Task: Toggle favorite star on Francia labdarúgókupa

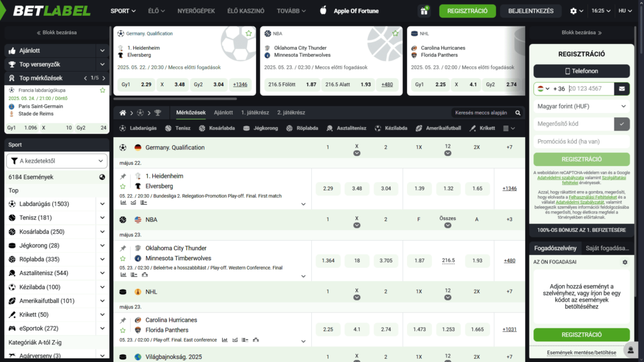Action: [x=103, y=90]
